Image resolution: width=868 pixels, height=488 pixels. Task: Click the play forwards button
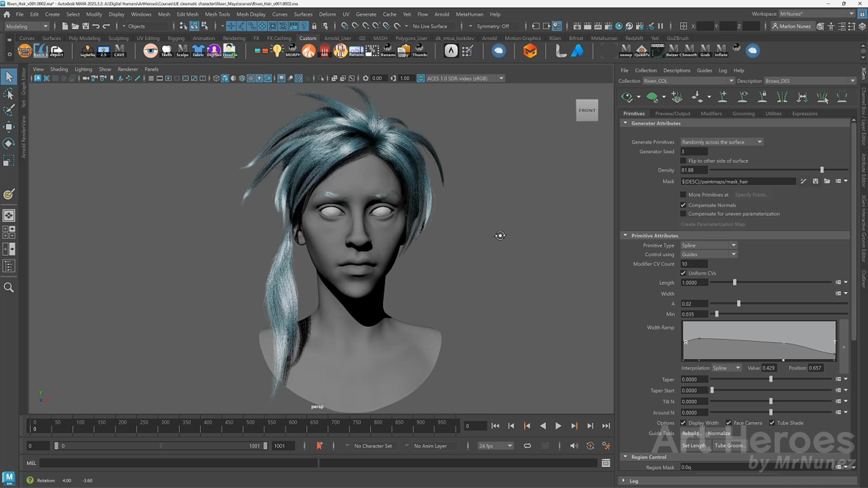coord(558,426)
